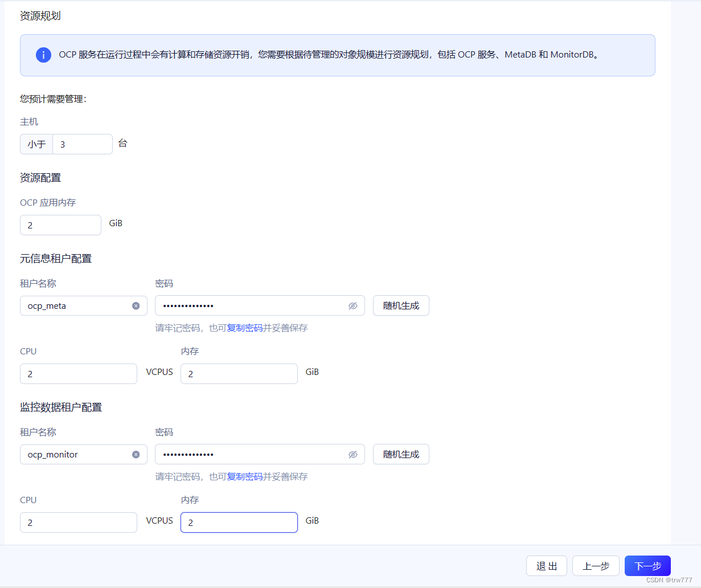Focus the OCP application memory field
Viewport: 701px width, 588px height.
coord(60,225)
